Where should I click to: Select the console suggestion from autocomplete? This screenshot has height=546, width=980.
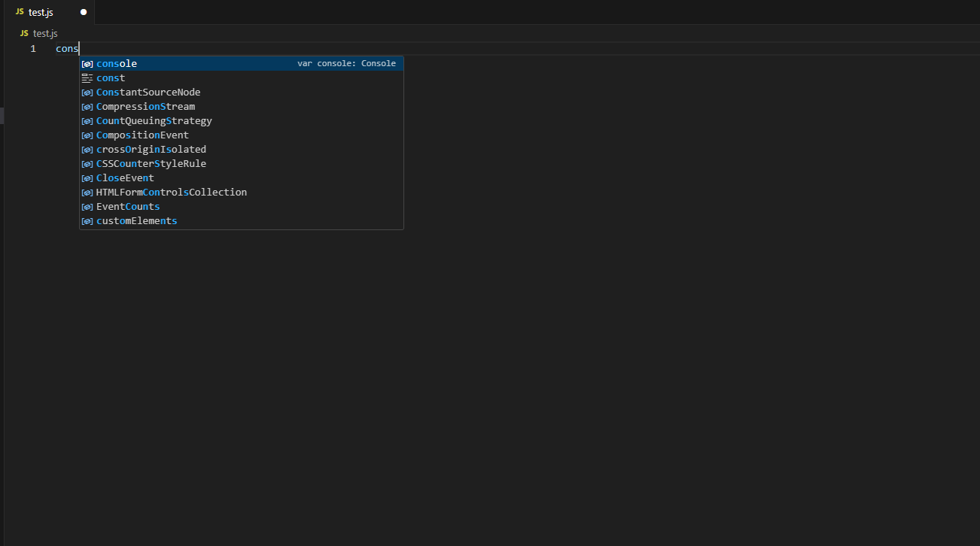[x=117, y=63]
